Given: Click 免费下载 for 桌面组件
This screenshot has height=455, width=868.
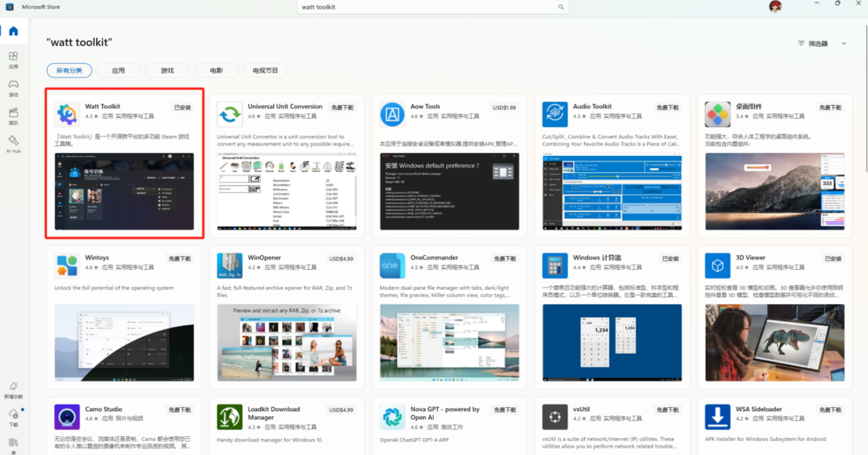Looking at the screenshot, I should [830, 107].
